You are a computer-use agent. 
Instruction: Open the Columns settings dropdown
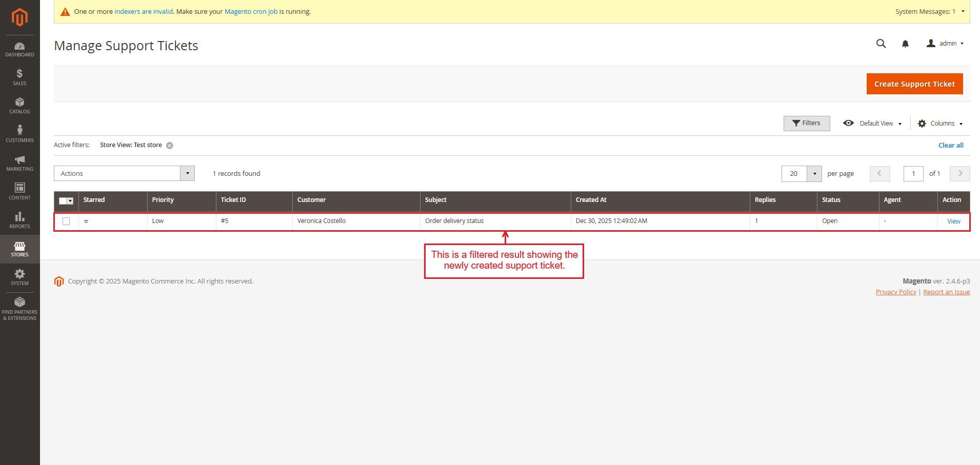pyautogui.click(x=941, y=124)
